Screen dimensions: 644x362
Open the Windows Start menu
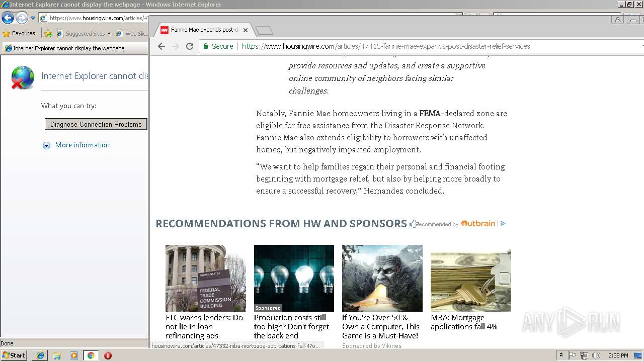(x=14, y=355)
